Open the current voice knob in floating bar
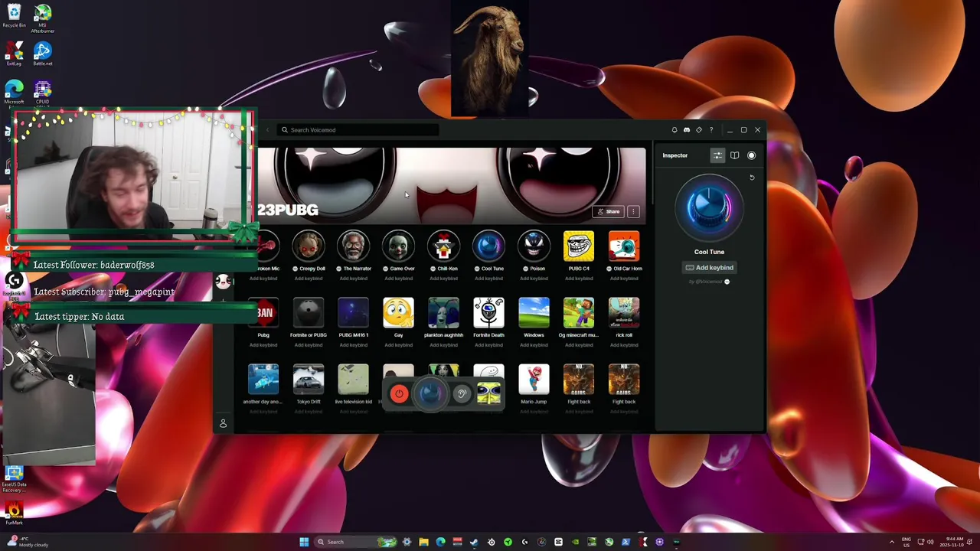The height and width of the screenshot is (551, 980). [x=430, y=393]
